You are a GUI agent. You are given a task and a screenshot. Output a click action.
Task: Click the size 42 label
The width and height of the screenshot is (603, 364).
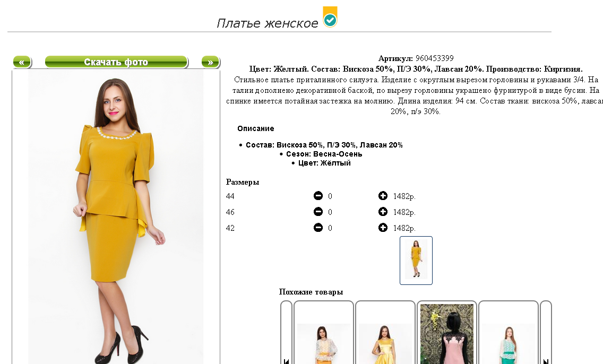click(x=230, y=228)
